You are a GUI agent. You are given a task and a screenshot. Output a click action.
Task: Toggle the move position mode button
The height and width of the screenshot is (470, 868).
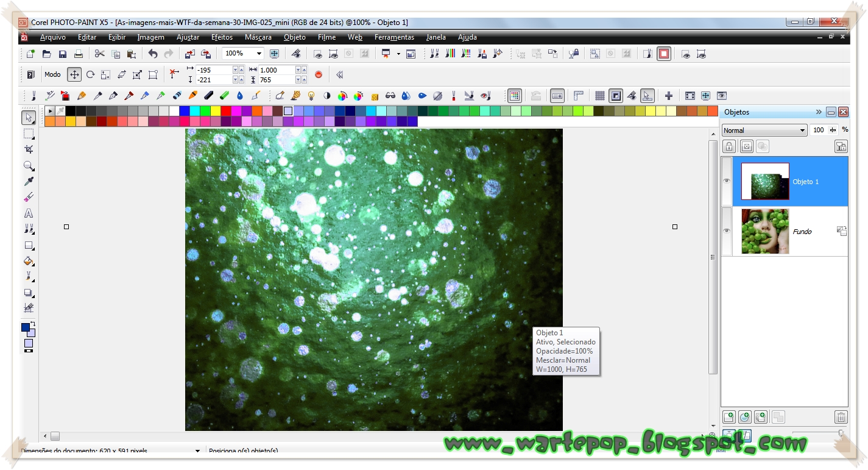(74, 74)
